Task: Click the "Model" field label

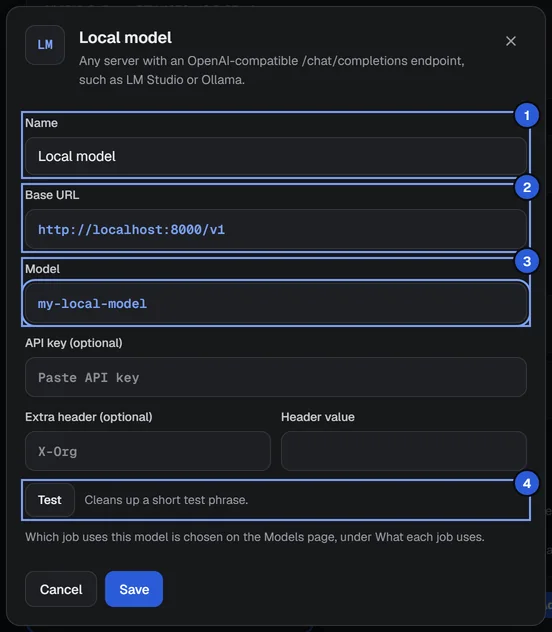Action: tap(42, 269)
